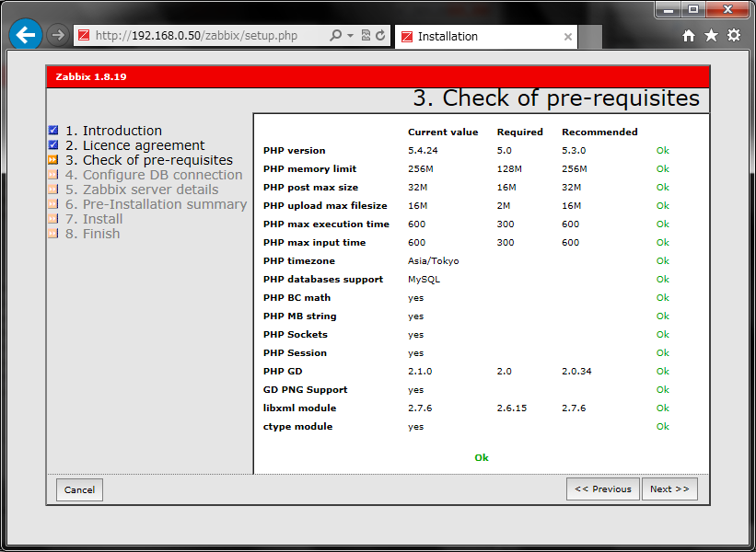Toggle compatibility view icon
The width and height of the screenshot is (756, 552).
[366, 35]
